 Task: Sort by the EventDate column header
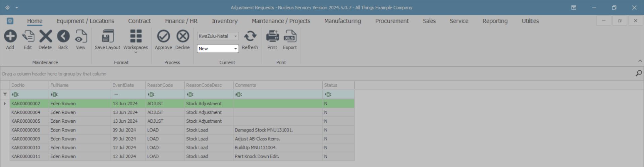(x=128, y=85)
